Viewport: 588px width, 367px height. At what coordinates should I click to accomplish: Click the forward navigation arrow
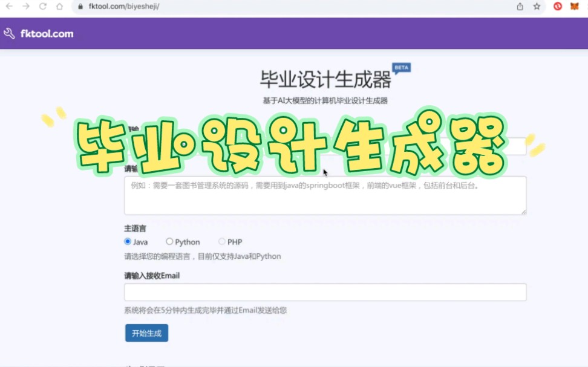tap(25, 7)
